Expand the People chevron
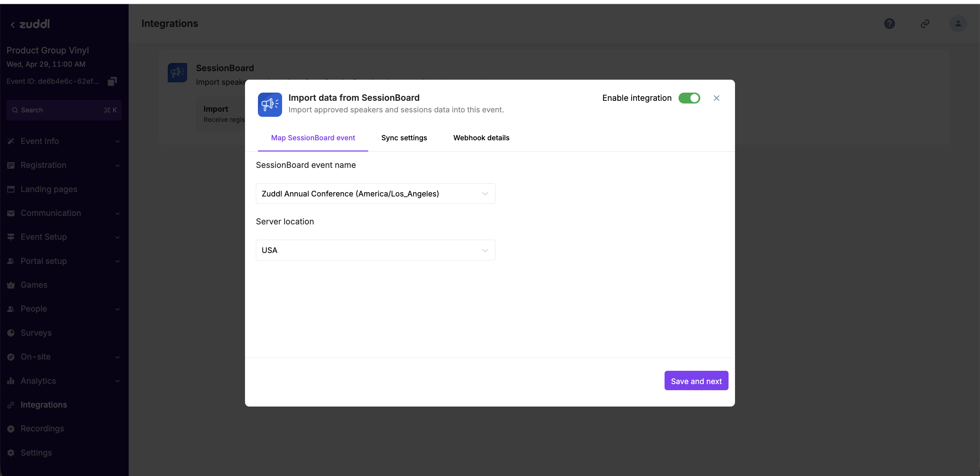The height and width of the screenshot is (476, 980). 117,309
